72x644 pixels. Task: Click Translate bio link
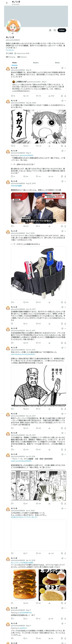(10, 50)
